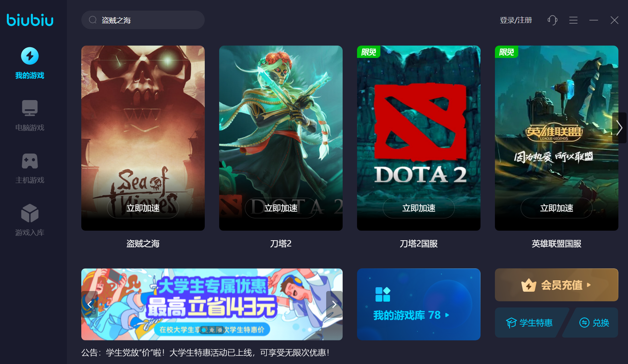The width and height of the screenshot is (628, 364).
Task: Show next games with right chevron
Action: coord(619,128)
